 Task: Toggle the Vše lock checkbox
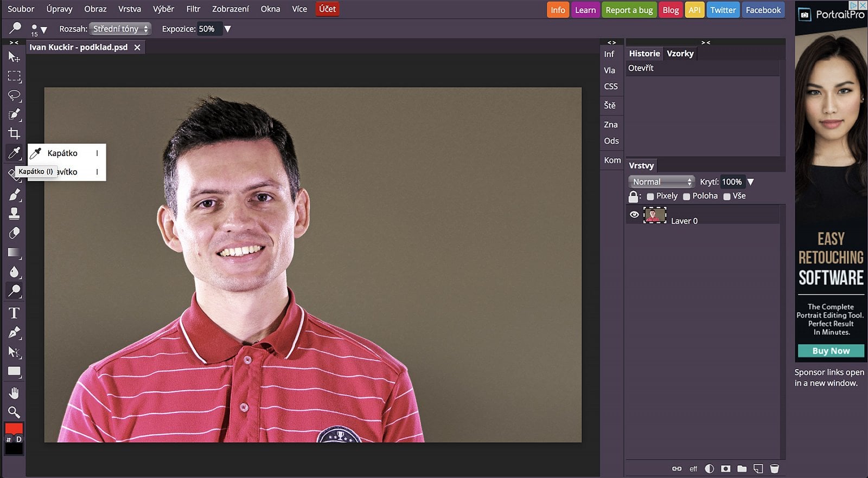727,197
